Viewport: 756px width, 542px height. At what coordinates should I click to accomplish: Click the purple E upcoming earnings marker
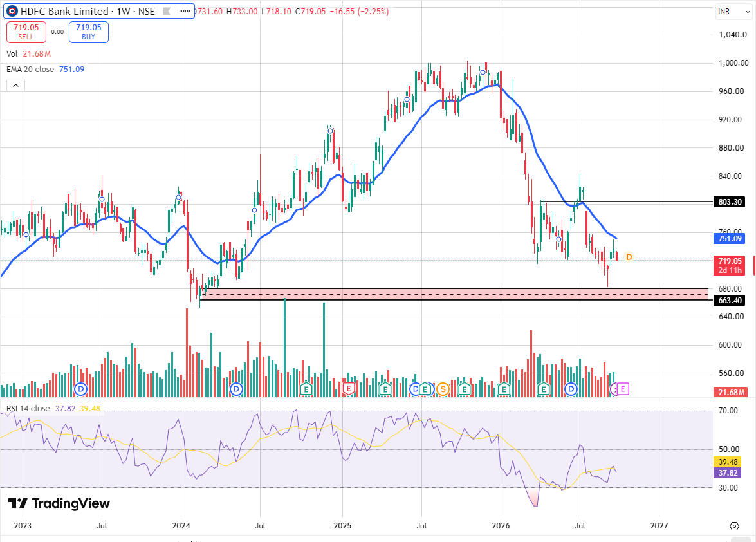pos(623,389)
